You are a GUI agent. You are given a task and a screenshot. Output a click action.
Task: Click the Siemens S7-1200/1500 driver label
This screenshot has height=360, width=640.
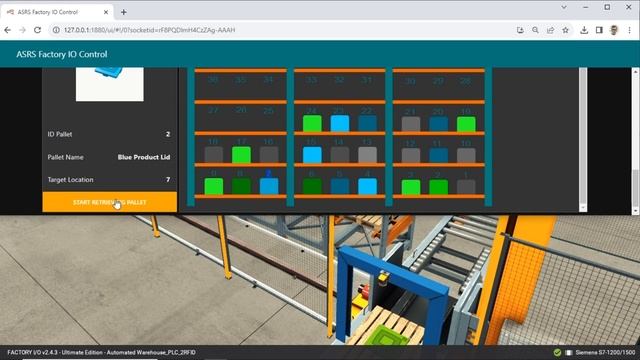click(x=605, y=352)
